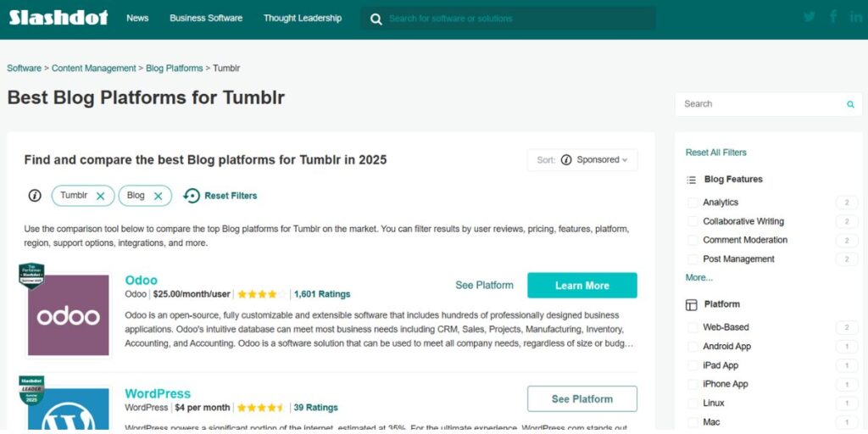Check the Web-Based platform filter

pos(693,328)
